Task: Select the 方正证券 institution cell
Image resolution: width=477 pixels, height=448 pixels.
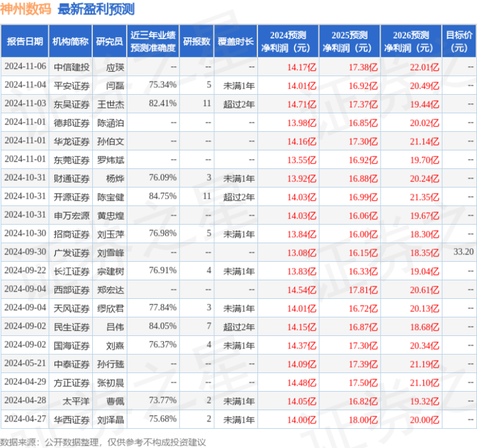Action: pos(72,382)
